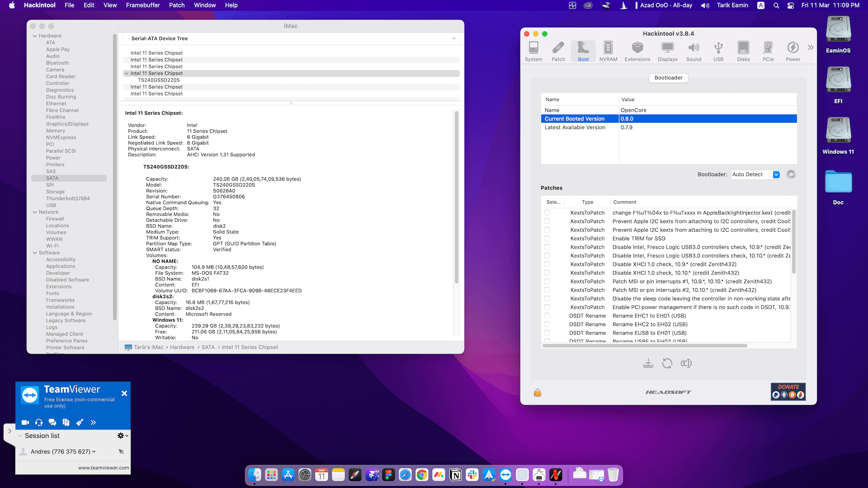The width and height of the screenshot is (868, 488).
Task: Open the Framebuffer menu
Action: [143, 5]
